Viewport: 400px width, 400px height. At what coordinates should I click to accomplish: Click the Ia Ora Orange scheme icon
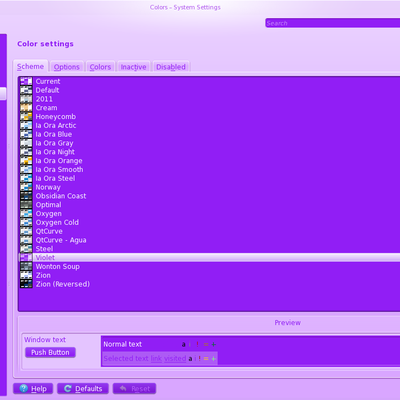click(26, 161)
